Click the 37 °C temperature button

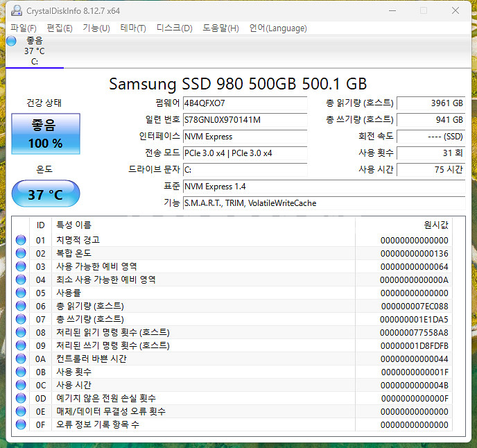click(46, 193)
